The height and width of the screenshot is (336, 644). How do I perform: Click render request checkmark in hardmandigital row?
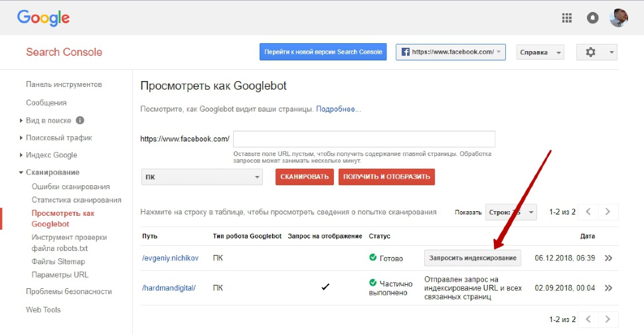pos(325,287)
